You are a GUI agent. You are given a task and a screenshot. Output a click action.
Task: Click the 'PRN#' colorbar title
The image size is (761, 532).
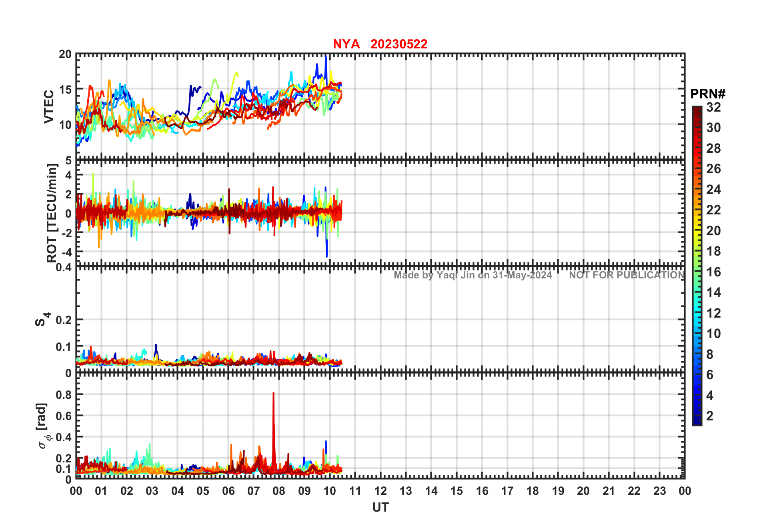click(x=708, y=94)
